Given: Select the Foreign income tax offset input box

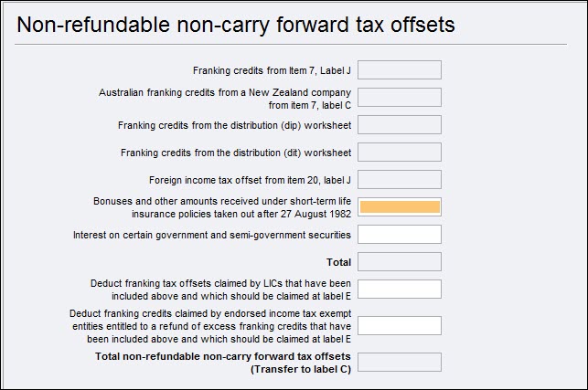Looking at the screenshot, I should coord(400,180).
